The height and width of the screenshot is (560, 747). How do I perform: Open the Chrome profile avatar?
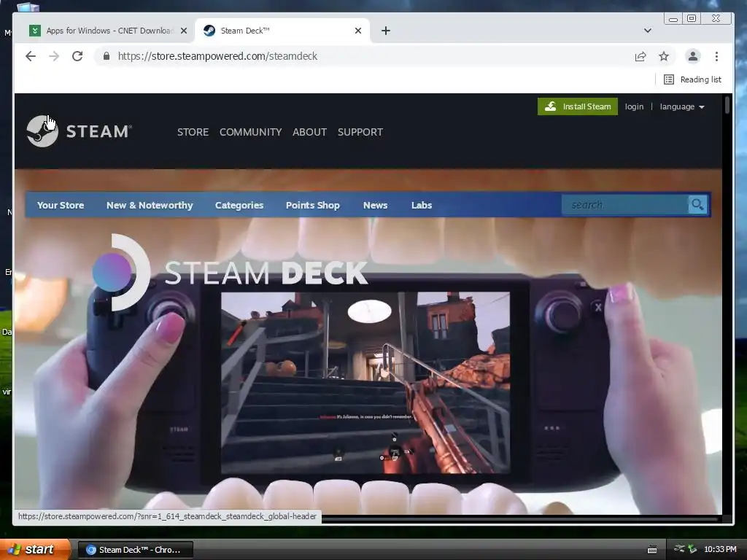pos(693,56)
